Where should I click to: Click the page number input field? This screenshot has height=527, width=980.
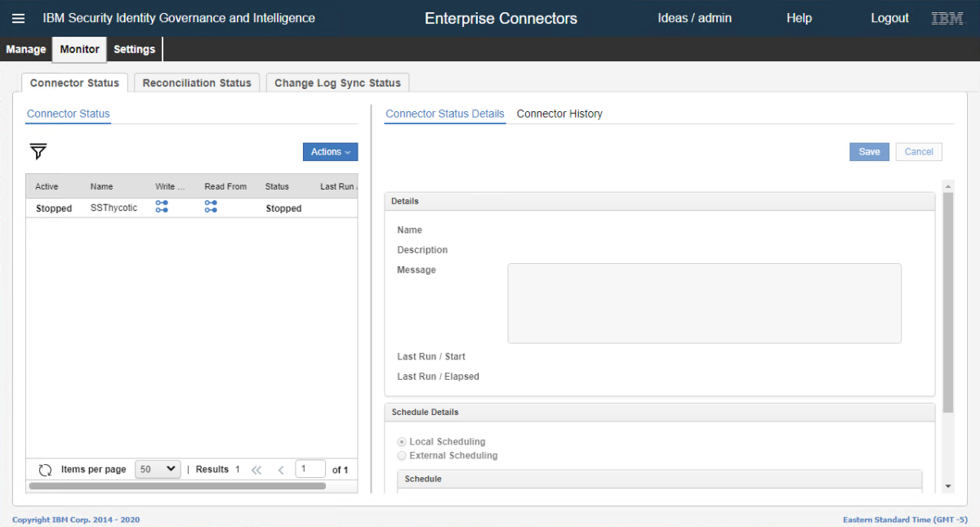[x=310, y=469]
